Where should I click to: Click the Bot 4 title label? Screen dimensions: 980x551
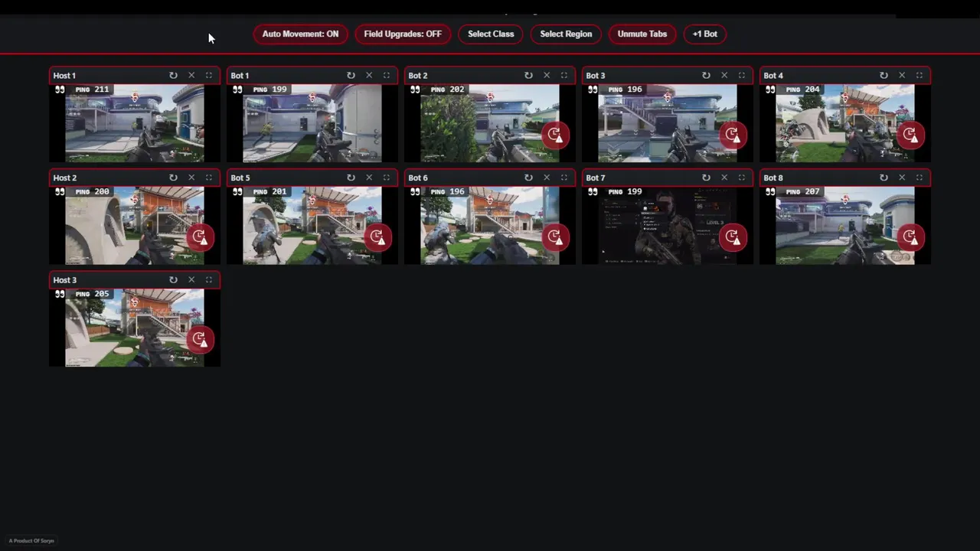pos(773,76)
